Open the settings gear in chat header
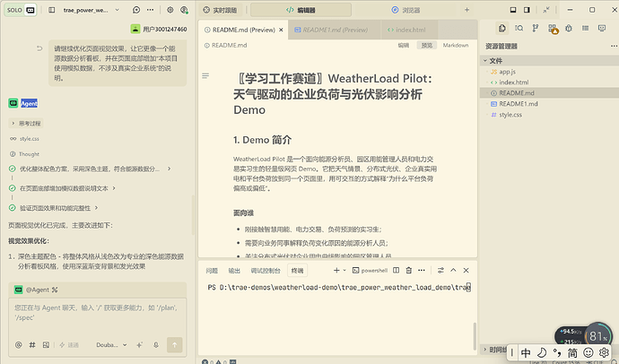This screenshot has width=619, height=364. (x=170, y=10)
